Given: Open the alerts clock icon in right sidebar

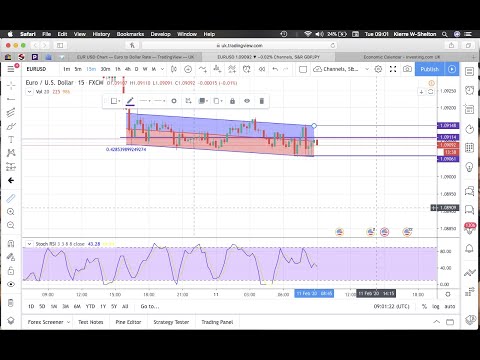Looking at the screenshot, I should pyautogui.click(x=469, y=90).
